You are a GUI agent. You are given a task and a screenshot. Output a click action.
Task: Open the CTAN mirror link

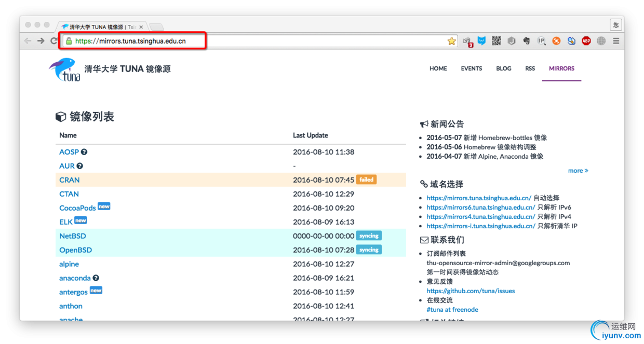(69, 194)
